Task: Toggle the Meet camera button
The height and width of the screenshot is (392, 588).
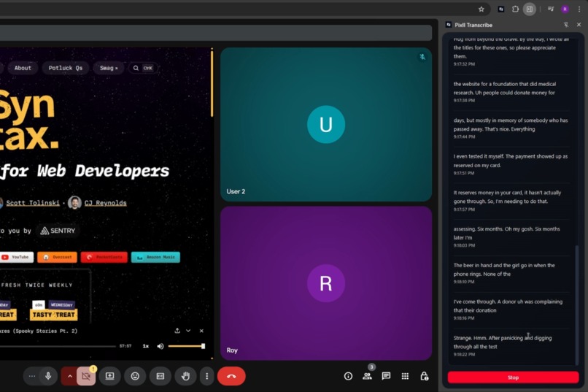Action: coord(86,376)
